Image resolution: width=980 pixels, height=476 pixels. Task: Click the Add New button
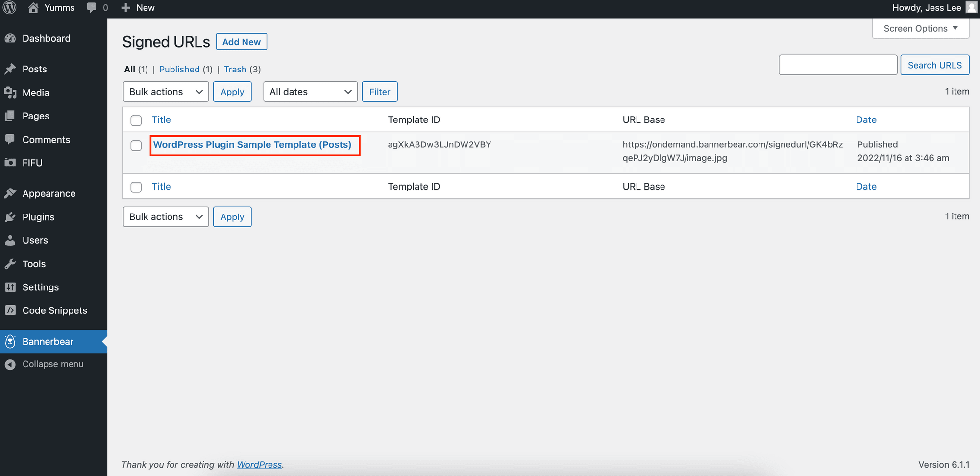click(x=241, y=42)
